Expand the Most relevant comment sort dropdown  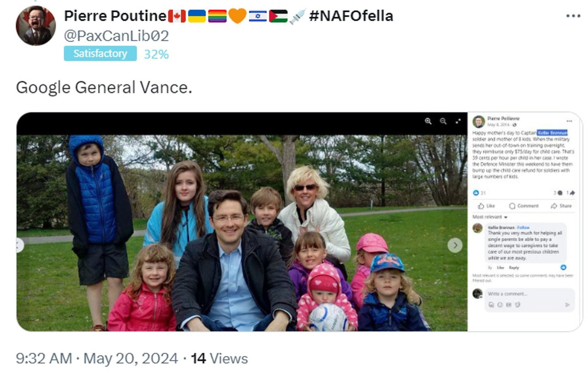pyautogui.click(x=490, y=217)
